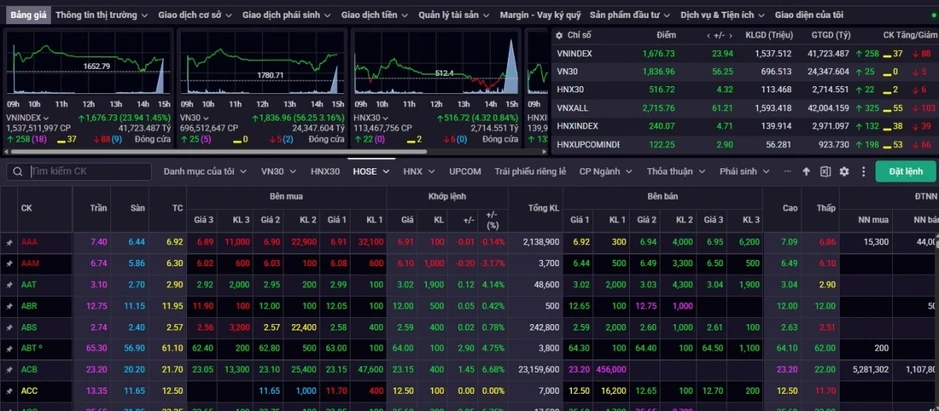Click AAA buy Giá 1 price 6.91
This screenshot has height=411, width=939.
(x=338, y=243)
